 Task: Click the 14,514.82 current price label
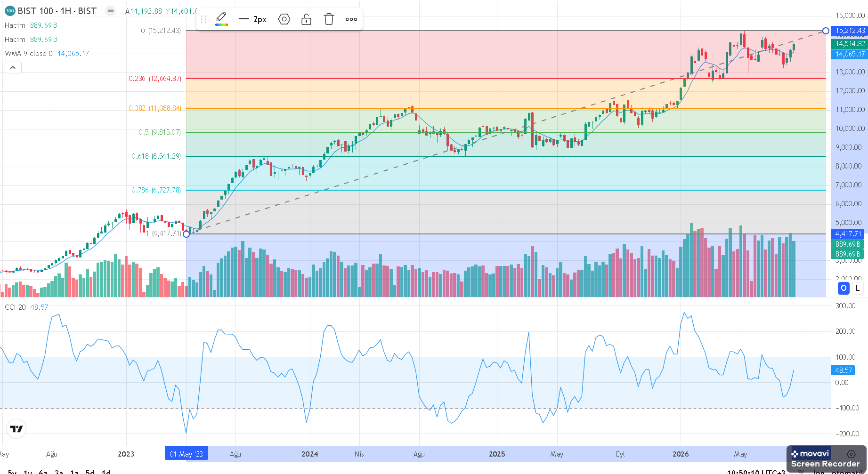point(850,44)
